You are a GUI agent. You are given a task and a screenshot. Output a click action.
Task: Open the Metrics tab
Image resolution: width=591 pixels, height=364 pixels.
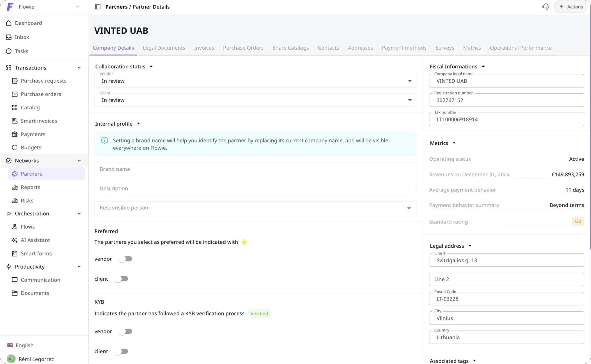point(472,48)
